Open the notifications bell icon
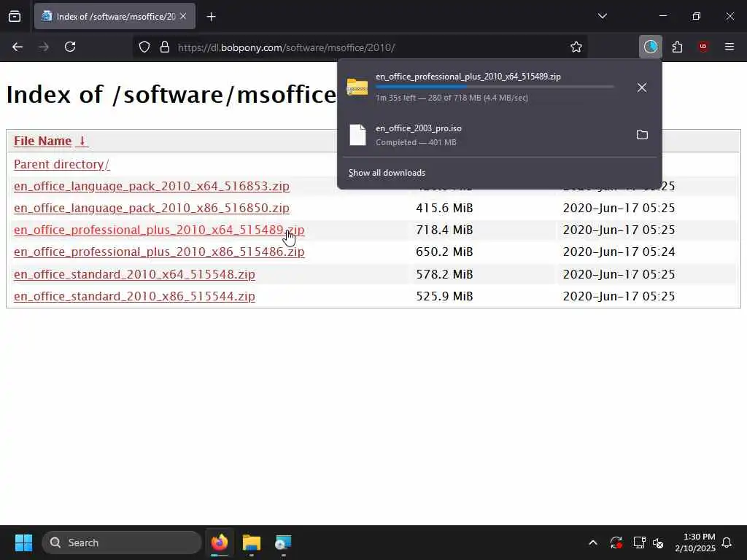The width and height of the screenshot is (747, 560). [x=727, y=542]
